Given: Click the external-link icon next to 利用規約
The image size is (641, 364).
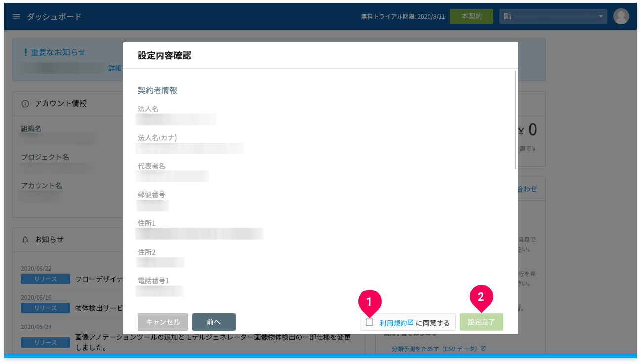Looking at the screenshot, I should 410,322.
